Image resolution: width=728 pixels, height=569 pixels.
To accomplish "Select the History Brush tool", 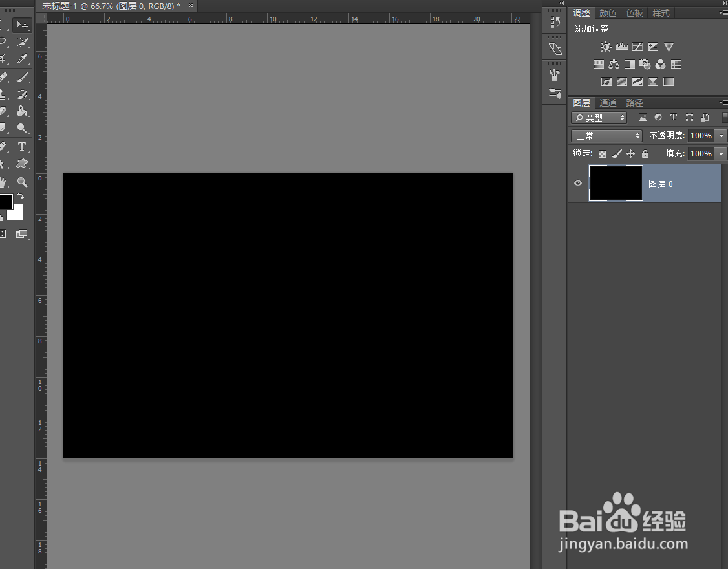I will (22, 94).
